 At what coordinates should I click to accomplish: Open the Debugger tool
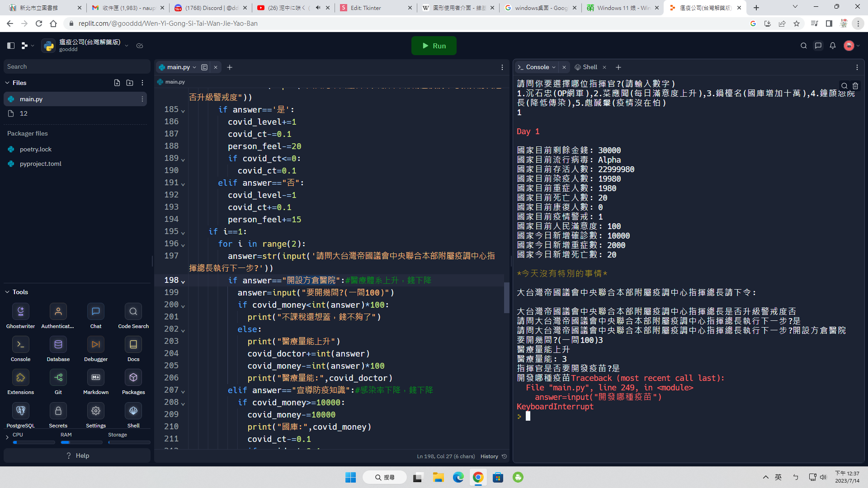pyautogui.click(x=95, y=345)
